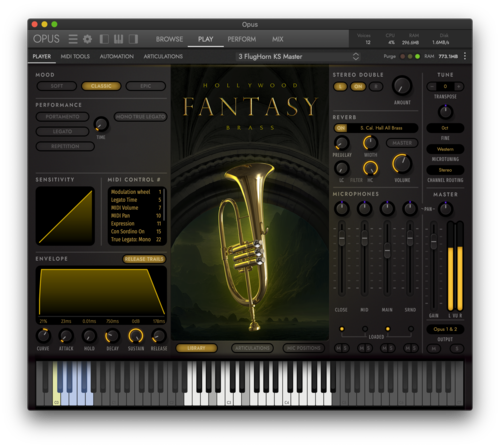This screenshot has height=447, width=500.
Task: Click the Library button below artwork
Action: [x=196, y=348]
